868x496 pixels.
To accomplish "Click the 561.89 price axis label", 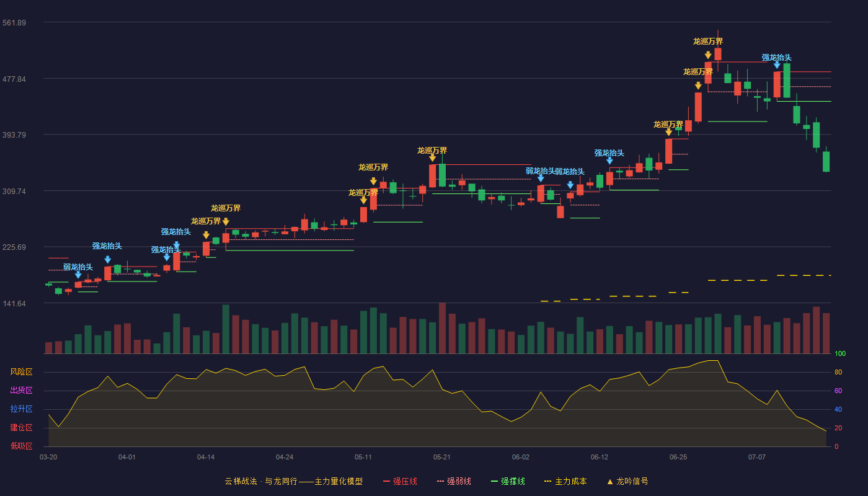I will click(14, 23).
